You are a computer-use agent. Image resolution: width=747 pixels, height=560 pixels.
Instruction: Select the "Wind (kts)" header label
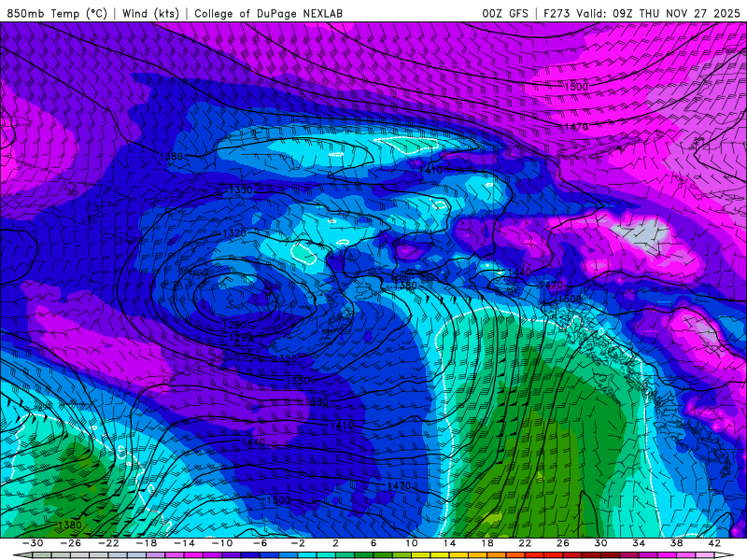point(150,13)
